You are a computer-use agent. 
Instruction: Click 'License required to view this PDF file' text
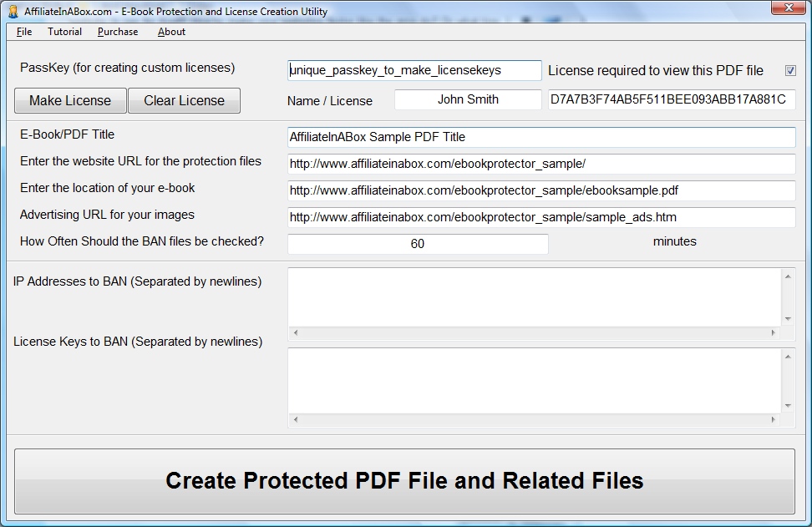pyautogui.click(x=656, y=71)
